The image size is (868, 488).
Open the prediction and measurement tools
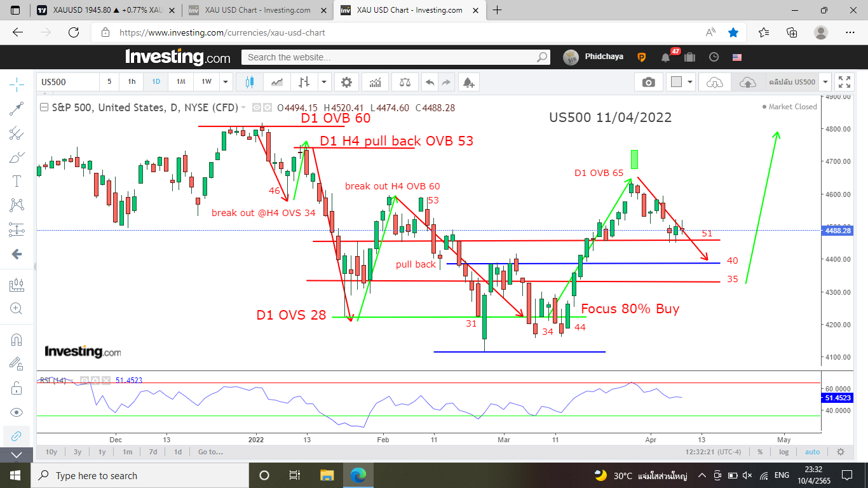[17, 229]
